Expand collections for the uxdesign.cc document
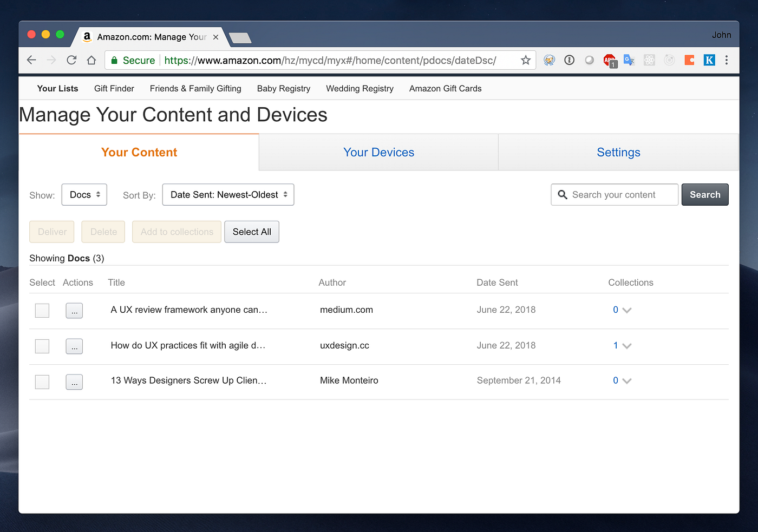Image resolution: width=758 pixels, height=532 pixels. 627,345
